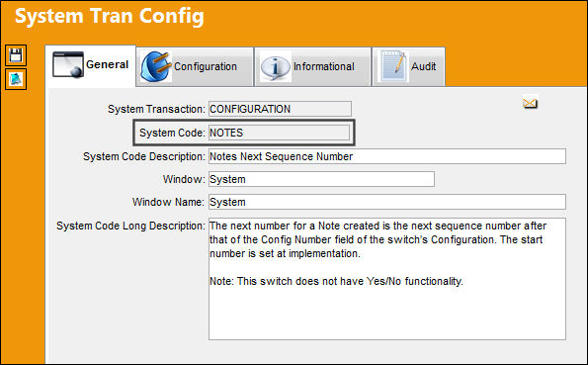Switch to the General tab
Screen dimensions: 588x365
pyautogui.click(x=90, y=65)
